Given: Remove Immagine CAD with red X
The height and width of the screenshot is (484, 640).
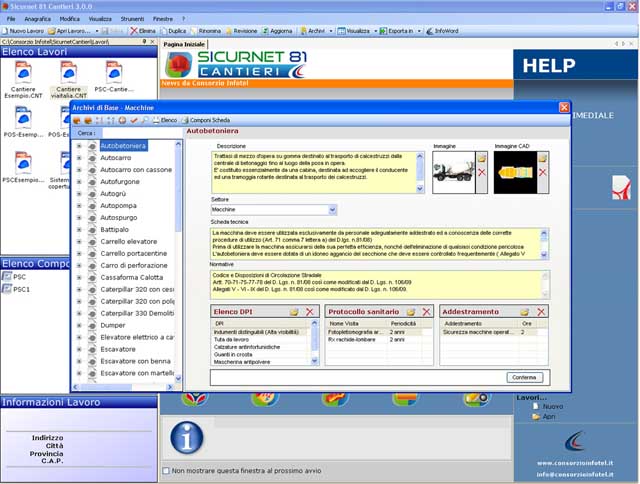Looking at the screenshot, I should pyautogui.click(x=542, y=172).
